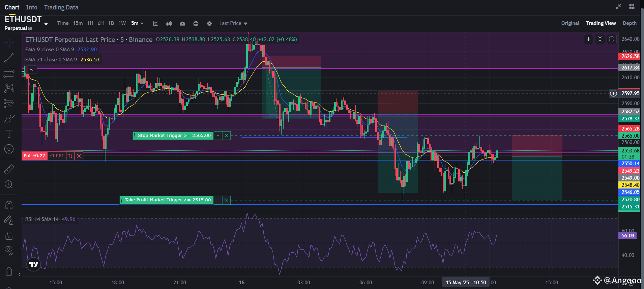The image size is (644, 289).
Task: Click the minus button on Stop Market order
Action: 218,136
